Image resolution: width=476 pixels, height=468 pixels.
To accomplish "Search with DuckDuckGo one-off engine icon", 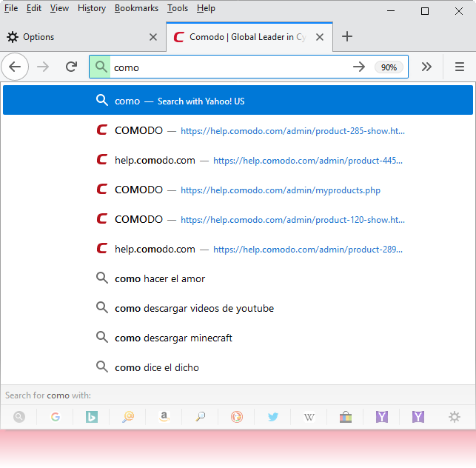I will pos(237,417).
